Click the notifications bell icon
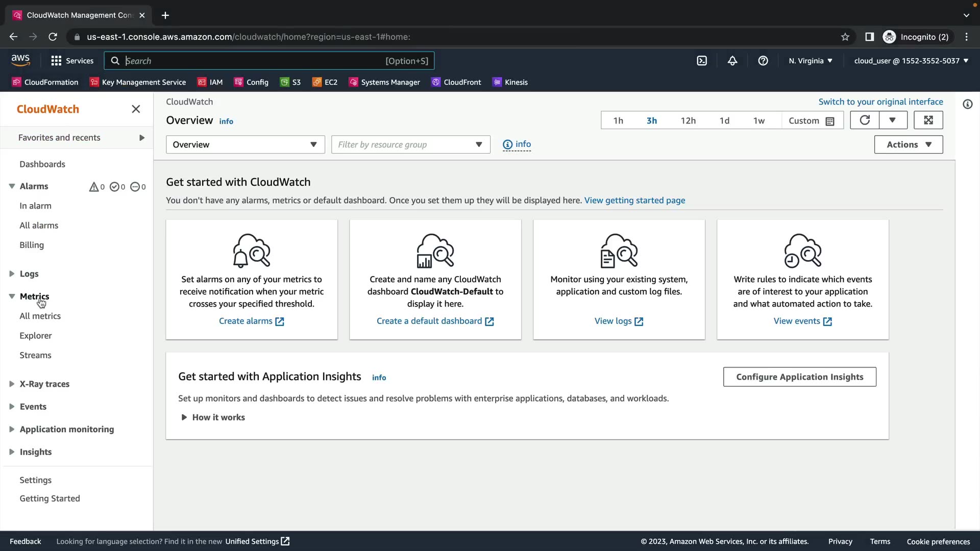Viewport: 980px width, 551px height. 732,61
